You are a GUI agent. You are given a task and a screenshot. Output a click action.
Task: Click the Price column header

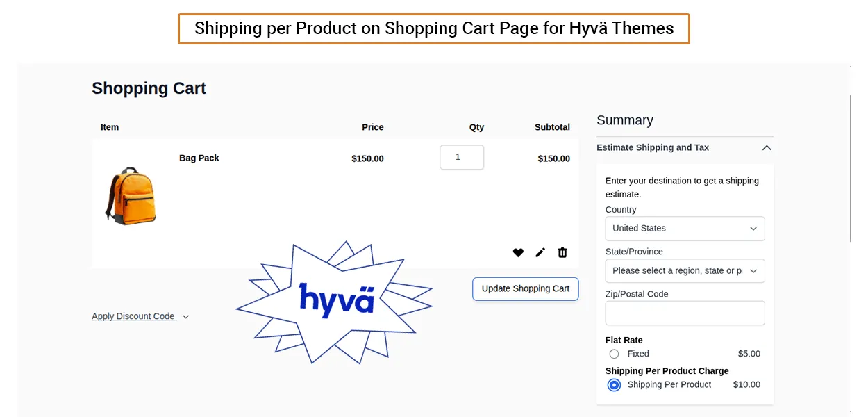pos(372,127)
